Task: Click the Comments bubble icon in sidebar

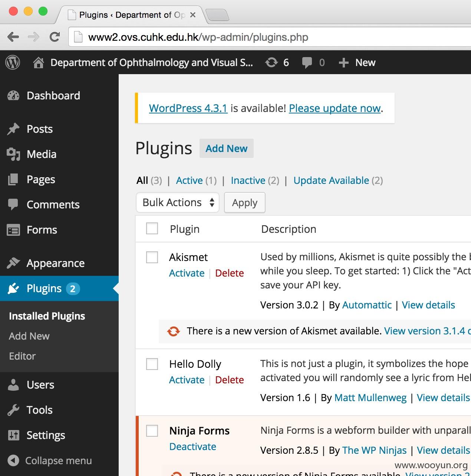Action: point(13,205)
